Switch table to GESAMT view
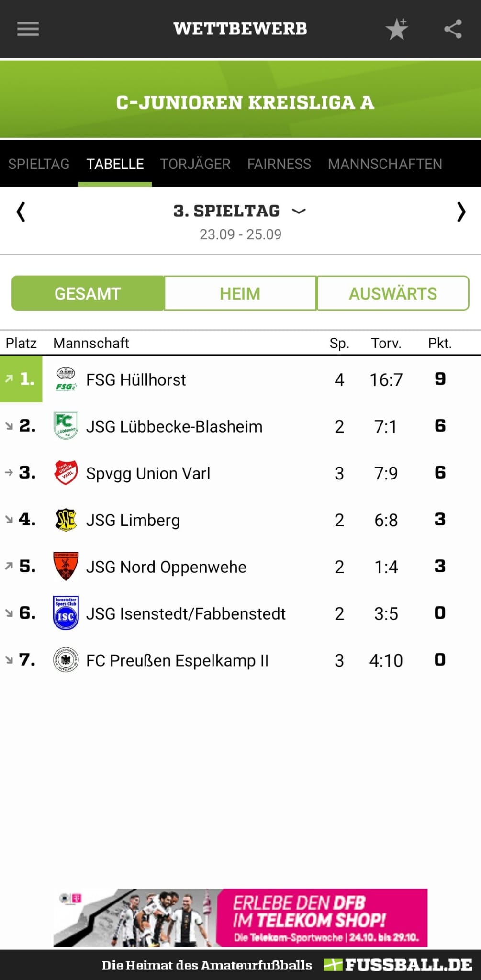 pos(88,293)
